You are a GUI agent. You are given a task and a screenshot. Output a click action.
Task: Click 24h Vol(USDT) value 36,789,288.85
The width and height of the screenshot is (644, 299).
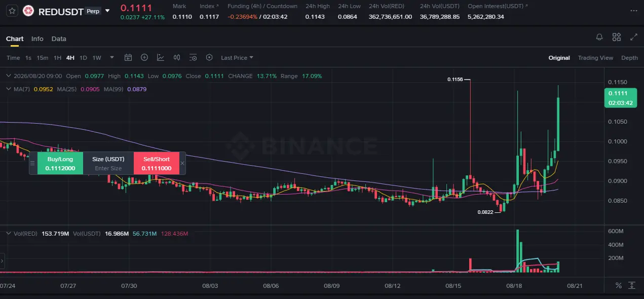pyautogui.click(x=440, y=17)
